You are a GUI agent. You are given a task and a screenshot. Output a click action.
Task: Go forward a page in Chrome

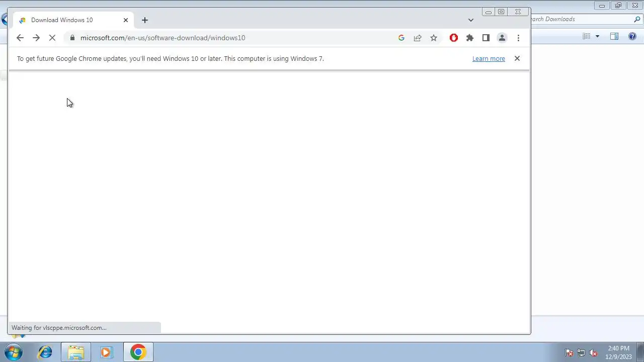(36, 38)
